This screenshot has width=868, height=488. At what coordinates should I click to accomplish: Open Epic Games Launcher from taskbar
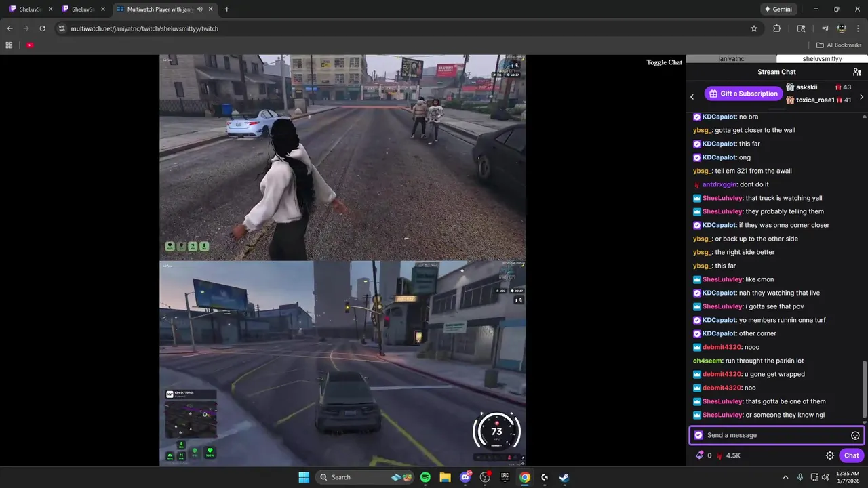click(505, 477)
